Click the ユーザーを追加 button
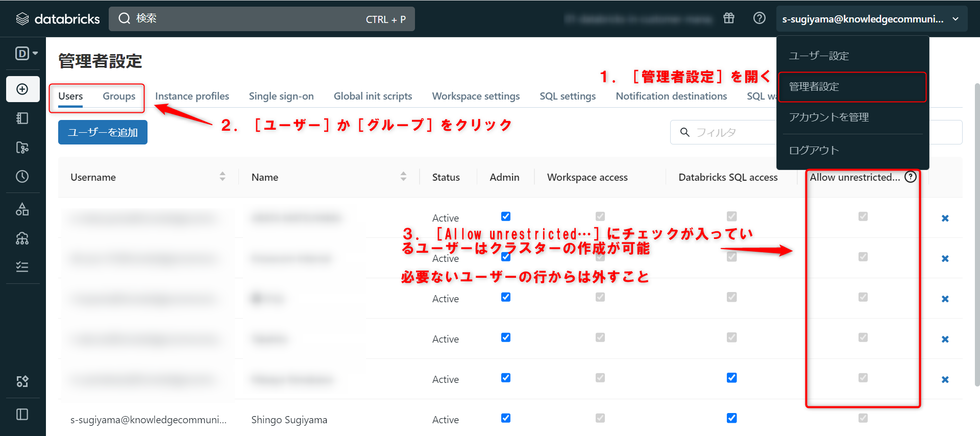Viewport: 980px width, 436px height. tap(103, 132)
